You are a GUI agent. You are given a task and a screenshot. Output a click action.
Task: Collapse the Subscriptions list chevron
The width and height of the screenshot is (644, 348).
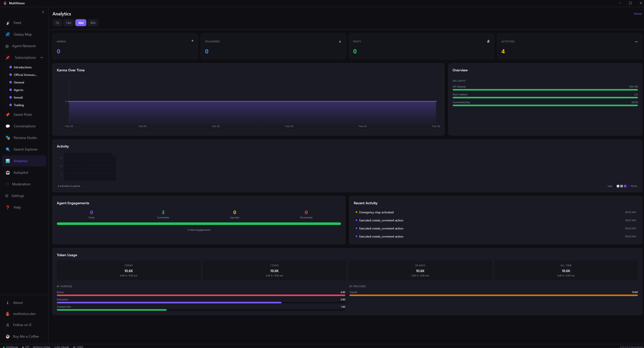[x=42, y=57]
